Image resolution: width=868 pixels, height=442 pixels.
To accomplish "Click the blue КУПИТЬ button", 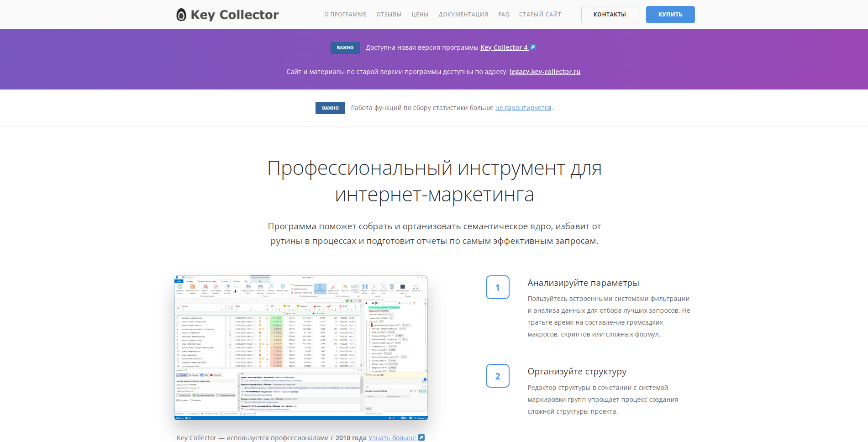I will pyautogui.click(x=670, y=15).
